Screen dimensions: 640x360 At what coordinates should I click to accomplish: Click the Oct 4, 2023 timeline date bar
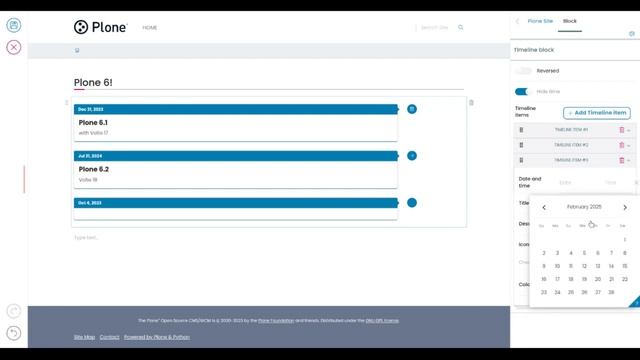(236, 203)
